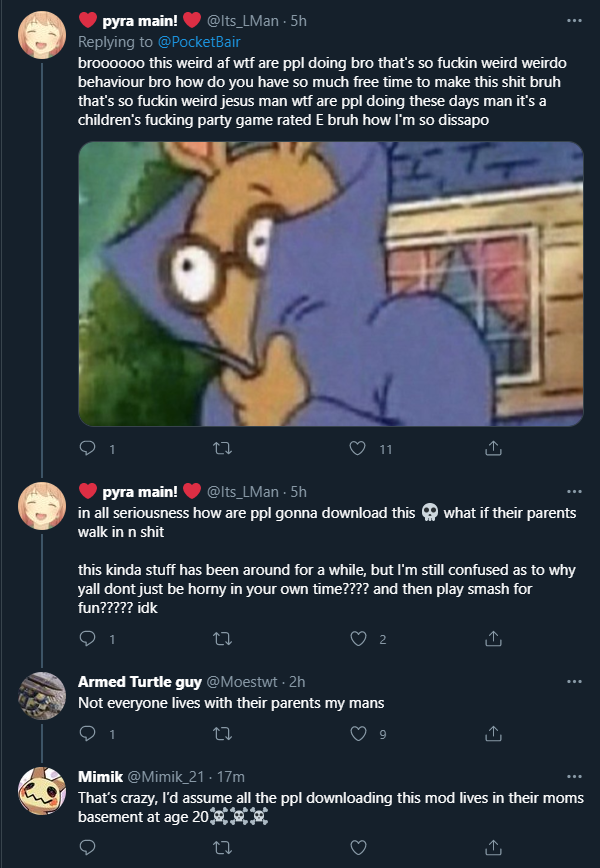Reply to Mimik's tweet
Screen dimensions: 600x868
[87, 847]
